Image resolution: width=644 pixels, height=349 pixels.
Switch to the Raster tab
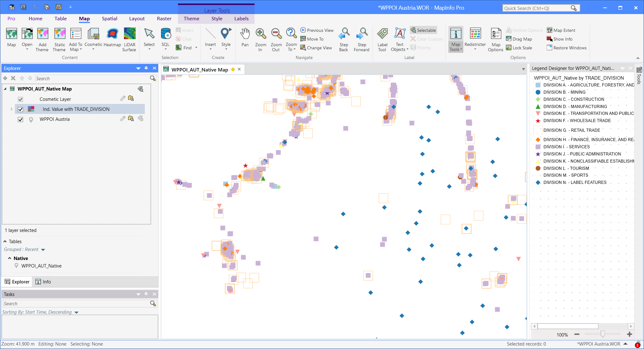tap(164, 19)
